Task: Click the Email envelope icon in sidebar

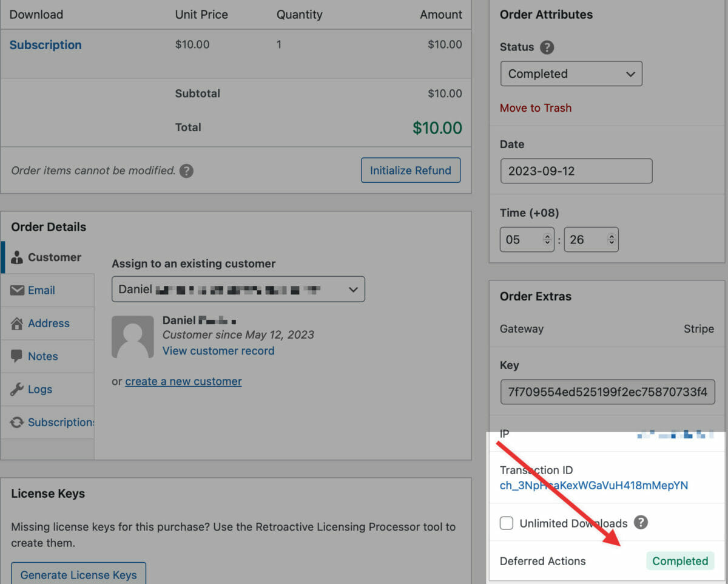Action: [x=17, y=290]
